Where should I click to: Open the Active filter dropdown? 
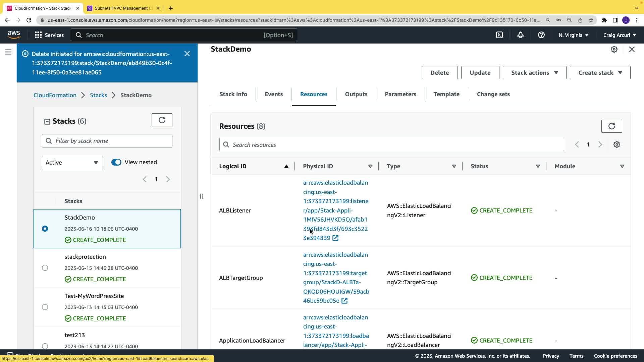[72, 163]
